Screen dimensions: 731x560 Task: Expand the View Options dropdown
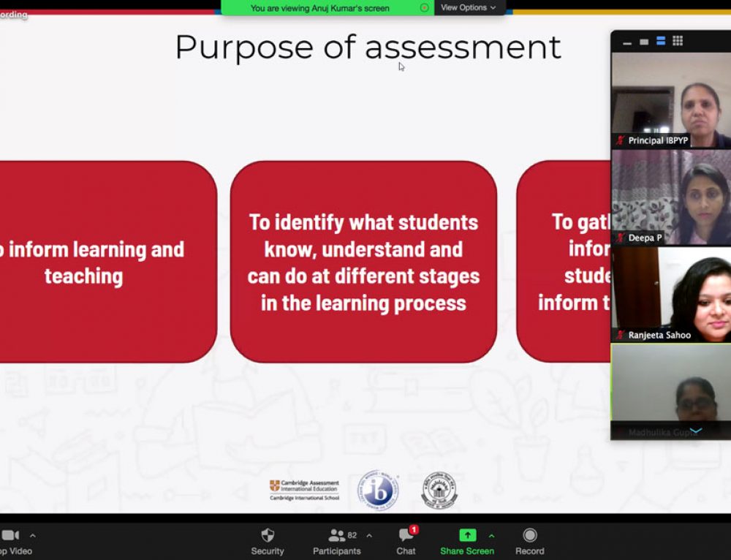click(x=469, y=8)
